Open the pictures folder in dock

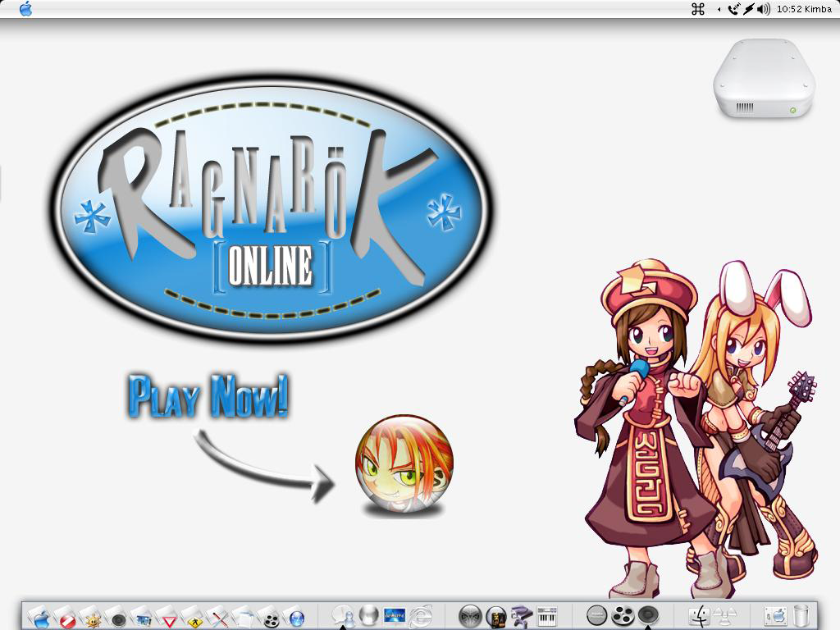pos(143,618)
